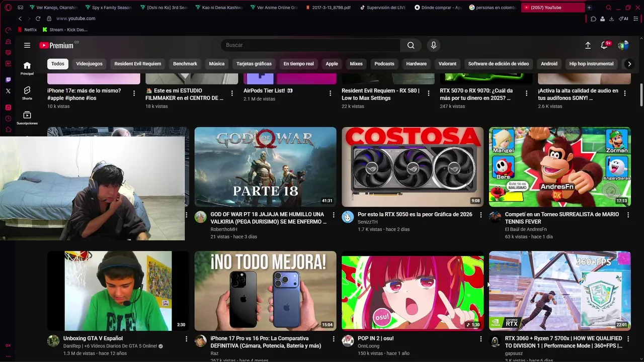The height and width of the screenshot is (362, 644).
Task: Click the page vertical scrollbar thumb
Action: [x=641, y=95]
